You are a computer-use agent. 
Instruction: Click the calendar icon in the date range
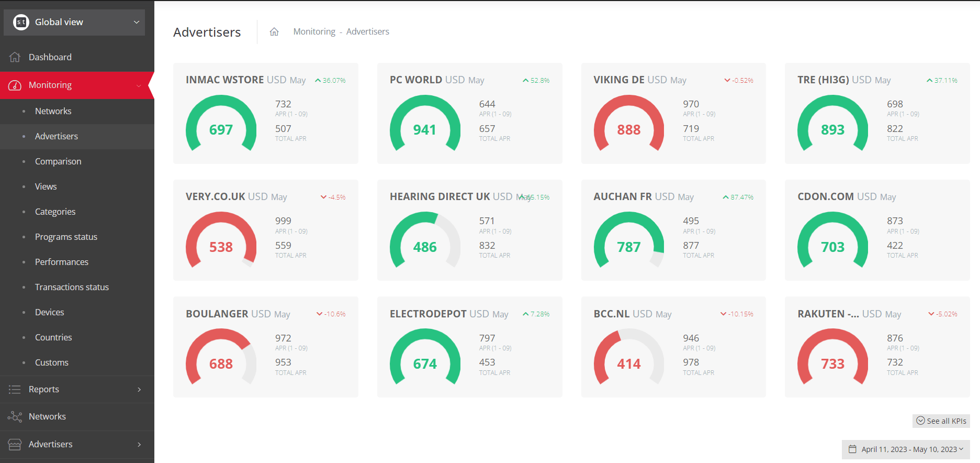[x=852, y=449]
